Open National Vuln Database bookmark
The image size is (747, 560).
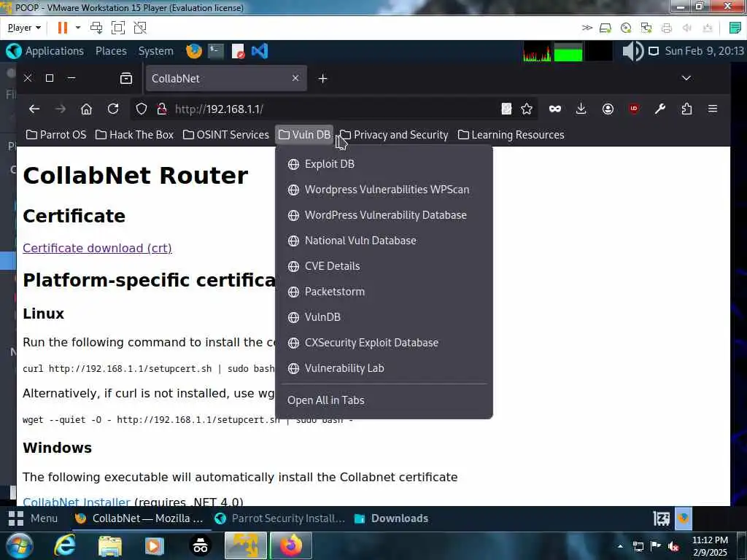(x=384, y=241)
